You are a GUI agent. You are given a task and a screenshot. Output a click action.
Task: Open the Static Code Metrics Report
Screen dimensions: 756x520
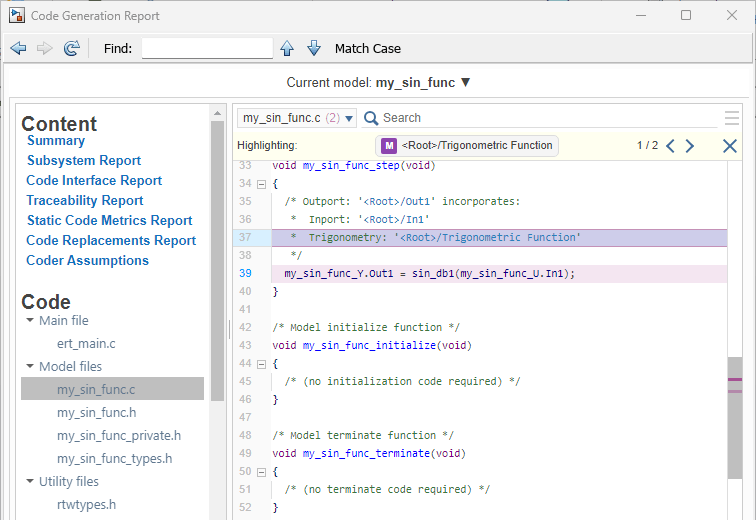[109, 220]
